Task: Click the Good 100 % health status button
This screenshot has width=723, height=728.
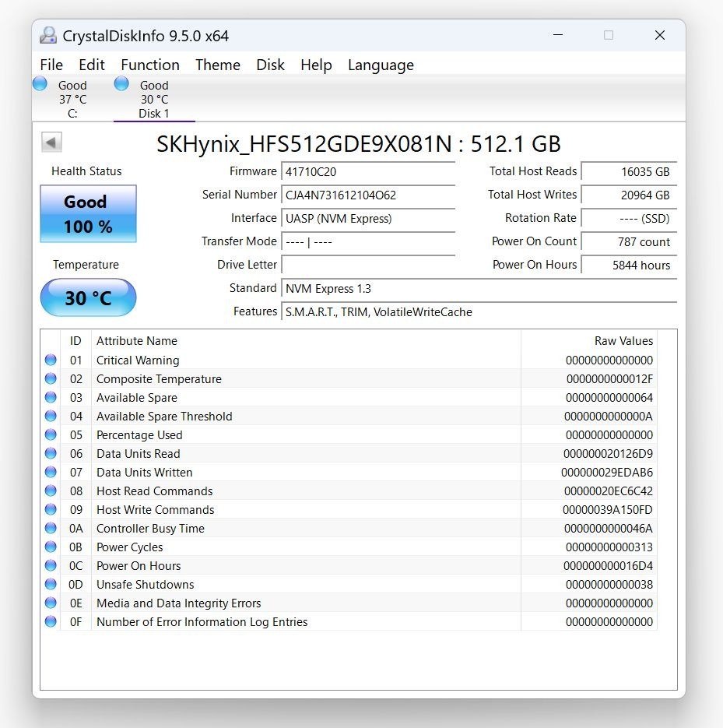Action: click(x=88, y=213)
